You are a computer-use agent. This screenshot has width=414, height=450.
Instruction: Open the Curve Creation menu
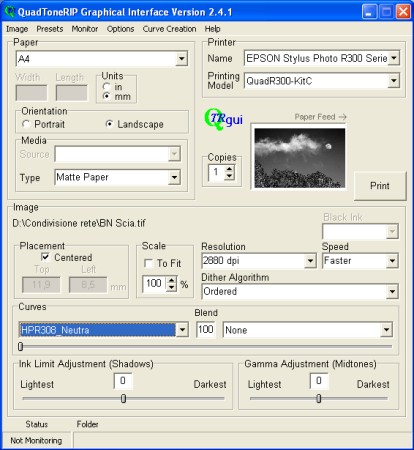(x=169, y=29)
